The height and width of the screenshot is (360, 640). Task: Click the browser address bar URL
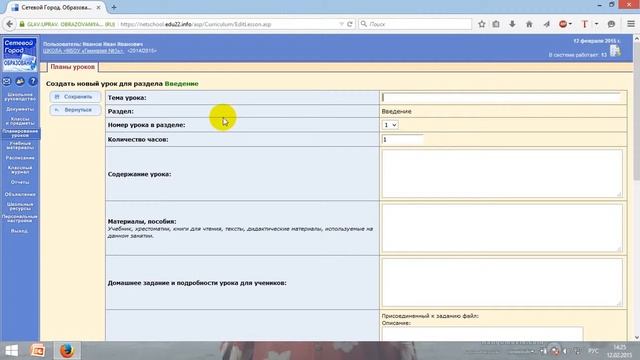click(196, 24)
